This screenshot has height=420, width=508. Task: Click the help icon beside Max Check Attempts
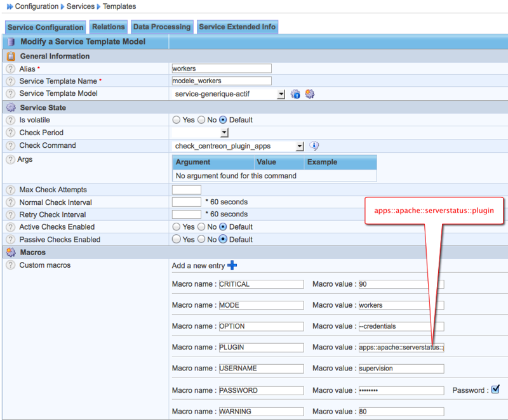(x=10, y=190)
